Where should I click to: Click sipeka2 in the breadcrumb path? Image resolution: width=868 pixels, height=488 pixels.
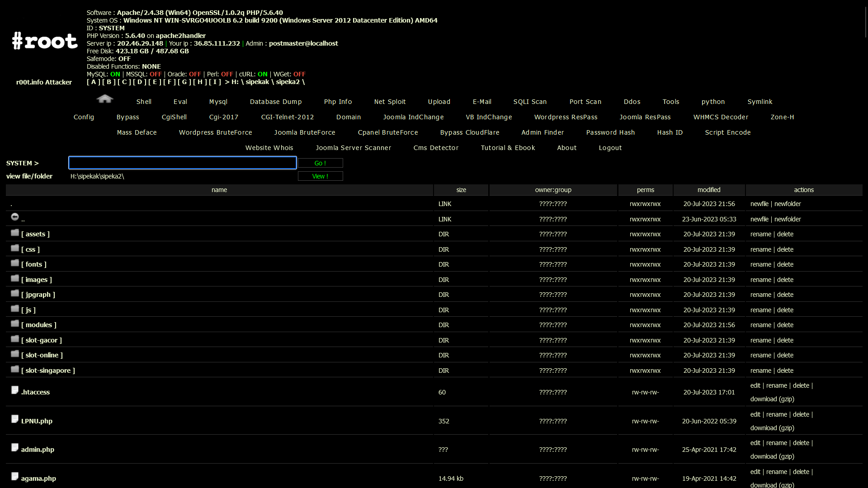coord(288,82)
